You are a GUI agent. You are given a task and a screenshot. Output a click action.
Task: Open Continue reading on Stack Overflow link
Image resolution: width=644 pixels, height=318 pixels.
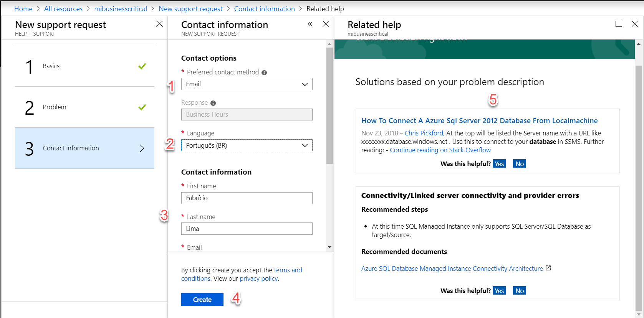[x=440, y=150]
